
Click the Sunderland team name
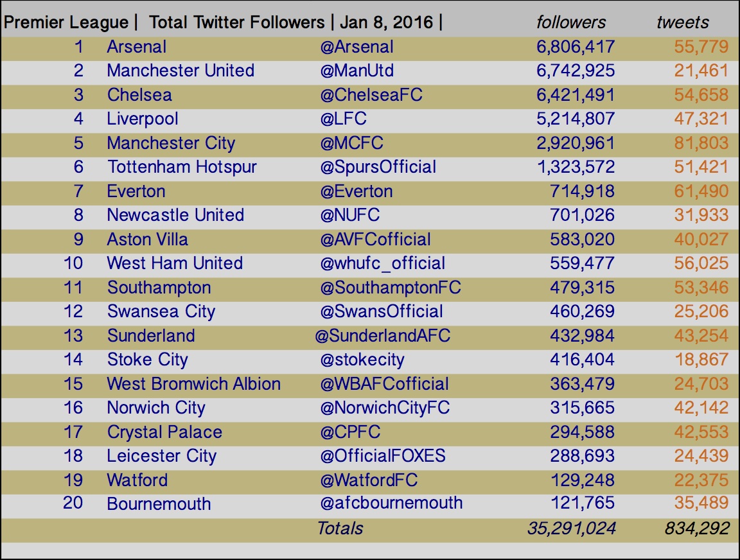pos(150,335)
